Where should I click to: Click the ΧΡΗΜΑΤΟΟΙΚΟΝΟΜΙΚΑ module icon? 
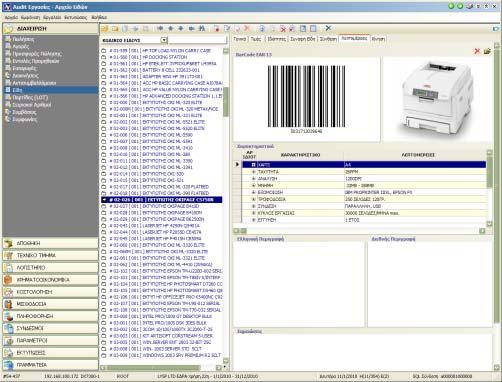coord(8,280)
